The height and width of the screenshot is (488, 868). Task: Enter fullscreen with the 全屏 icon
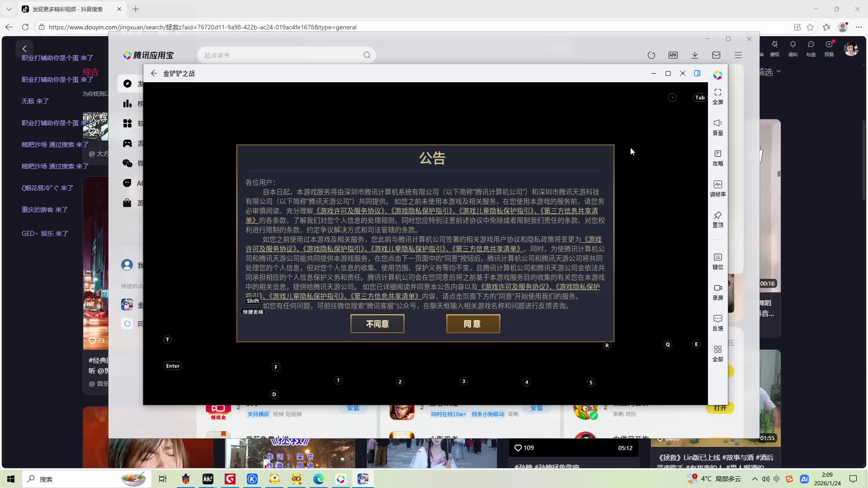717,96
